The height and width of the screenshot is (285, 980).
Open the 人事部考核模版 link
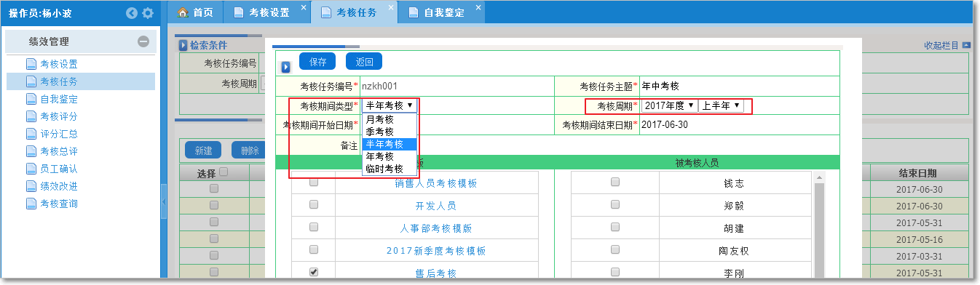click(x=435, y=228)
